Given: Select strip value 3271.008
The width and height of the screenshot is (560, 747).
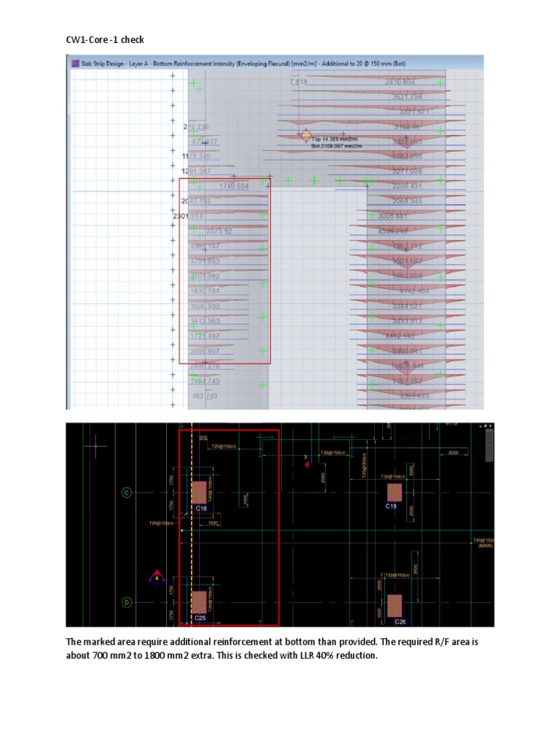Looking at the screenshot, I should (x=407, y=171).
